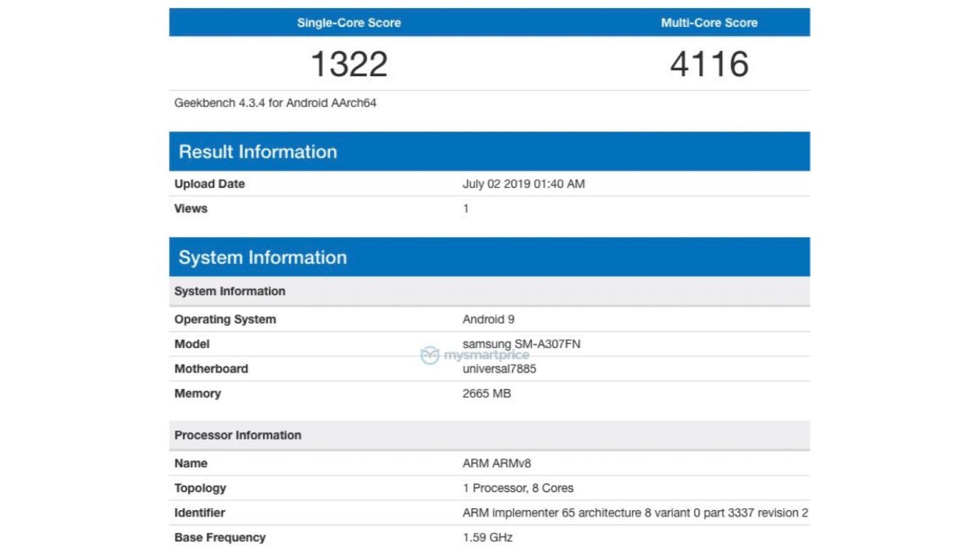Screen dimensions: 980x550
Task: Click the 1.59 GHz base frequency value
Action: click(x=488, y=537)
